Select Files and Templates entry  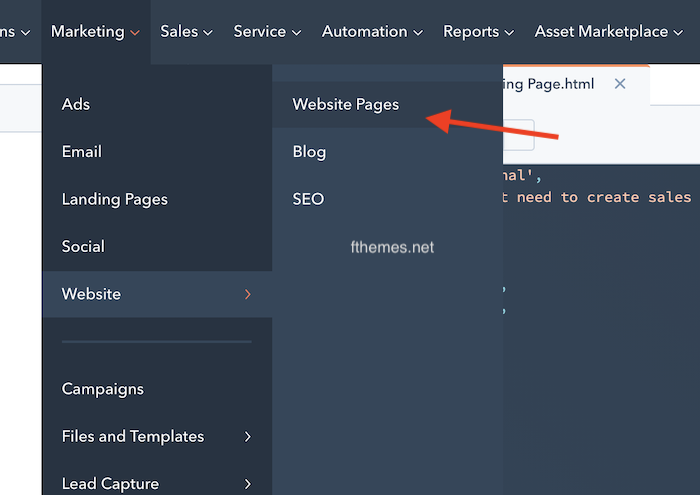[157, 437]
